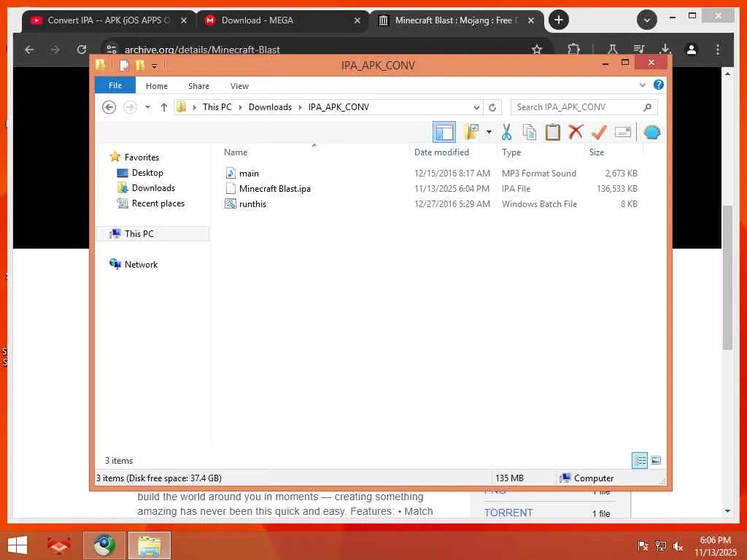Screen dimensions: 747x560
Task: Sort by the Date modified column
Action: point(441,152)
